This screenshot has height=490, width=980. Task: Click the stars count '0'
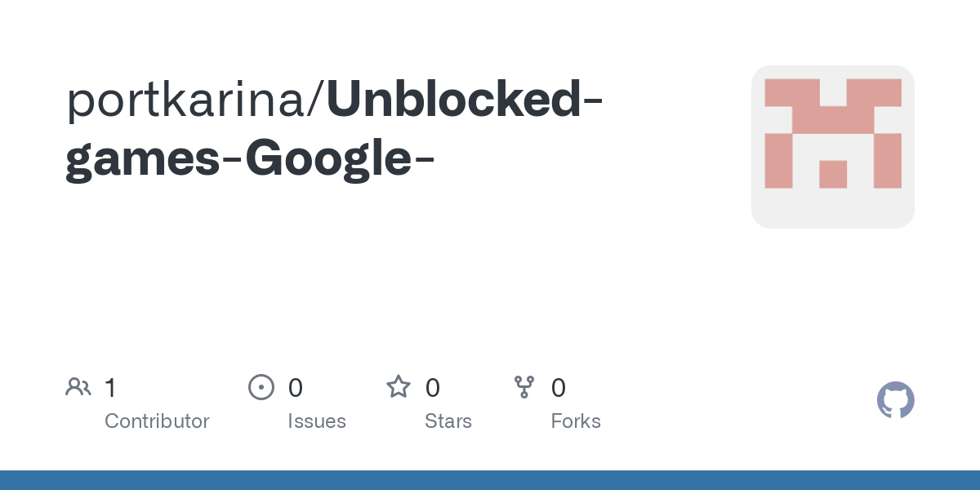(x=433, y=388)
